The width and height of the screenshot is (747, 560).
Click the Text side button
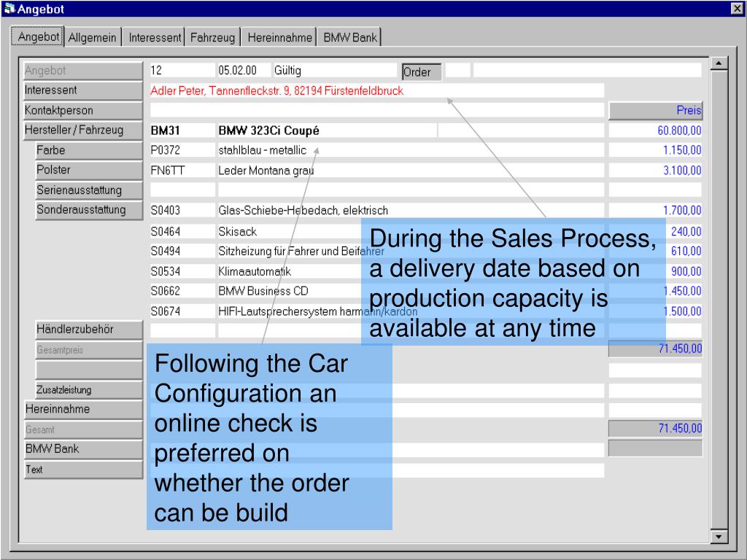83,470
